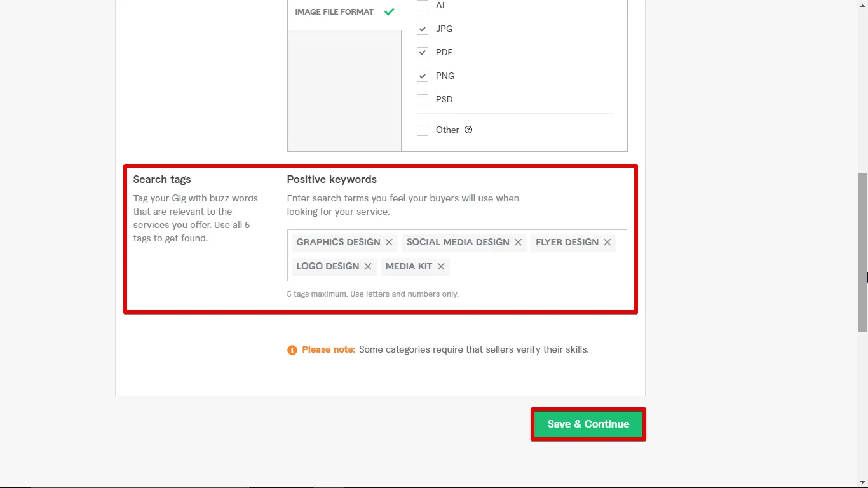Viewport: 868px width, 488px height.
Task: Click the 'Please note:' orange label
Action: coord(329,349)
